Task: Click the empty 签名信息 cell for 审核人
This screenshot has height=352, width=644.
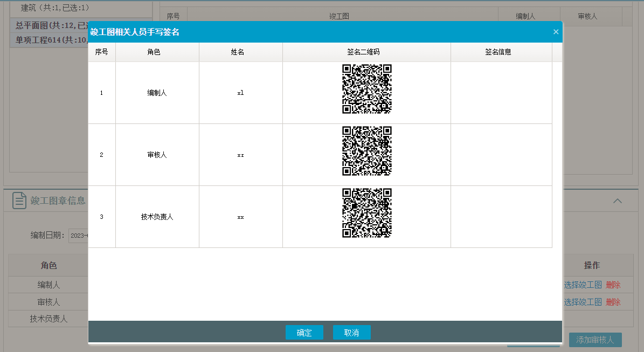Action: coord(502,155)
